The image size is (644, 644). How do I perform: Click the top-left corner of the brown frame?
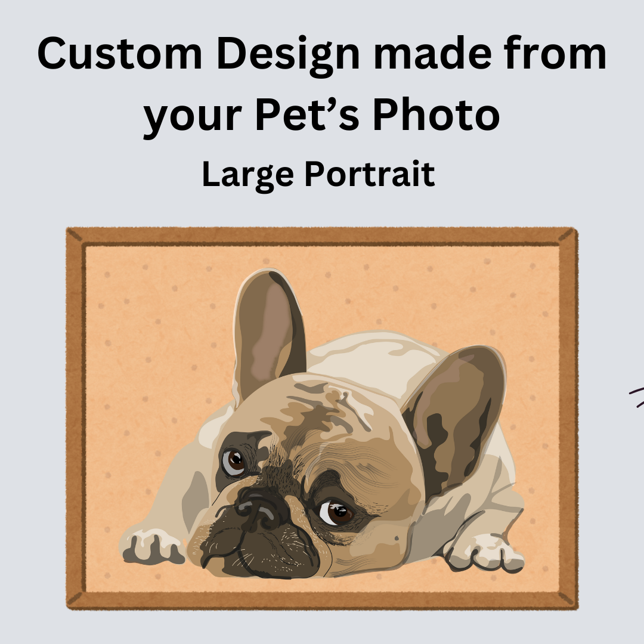pos(76,237)
